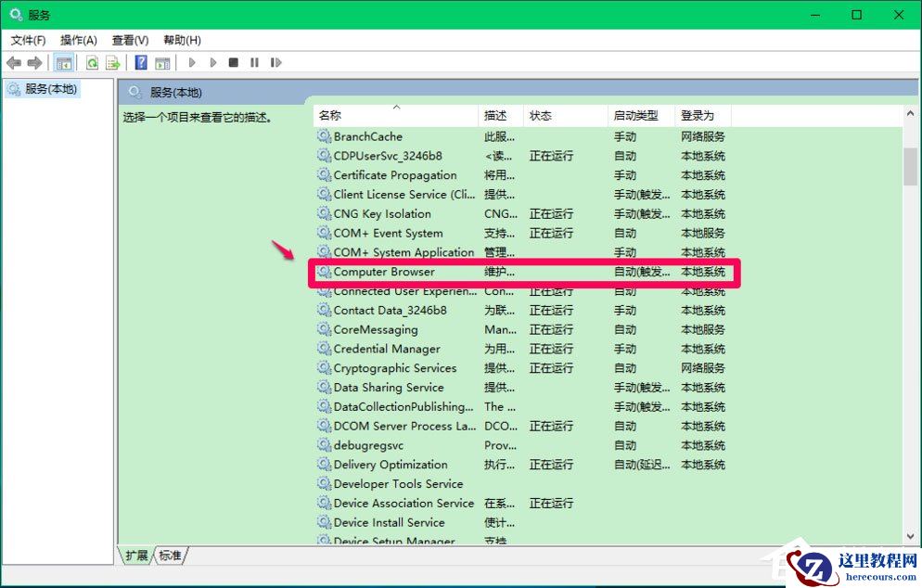This screenshot has height=588, width=922.
Task: Click the Start Service toolbar icon
Action: 191,62
